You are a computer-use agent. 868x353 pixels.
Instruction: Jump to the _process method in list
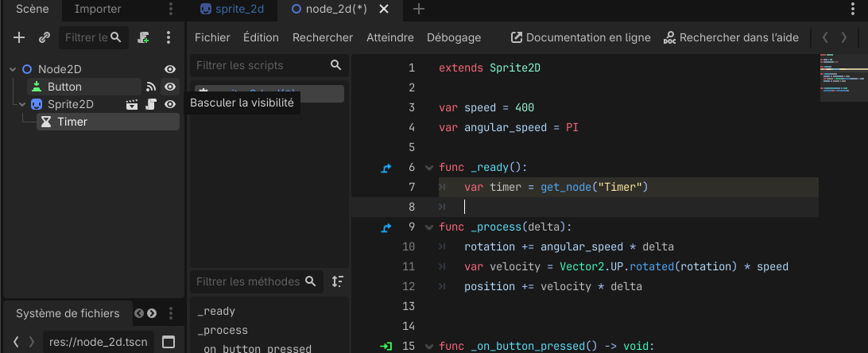(223, 330)
